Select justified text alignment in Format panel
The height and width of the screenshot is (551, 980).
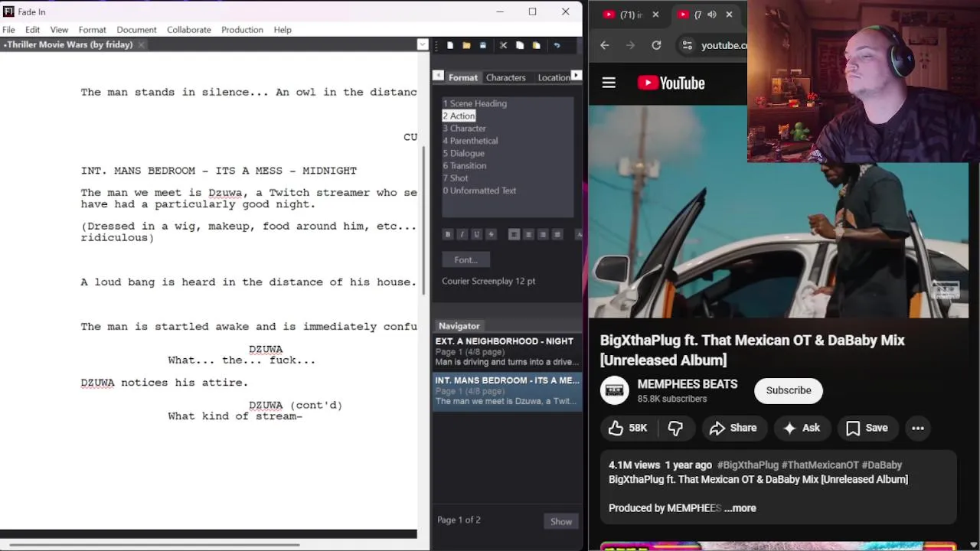click(557, 234)
